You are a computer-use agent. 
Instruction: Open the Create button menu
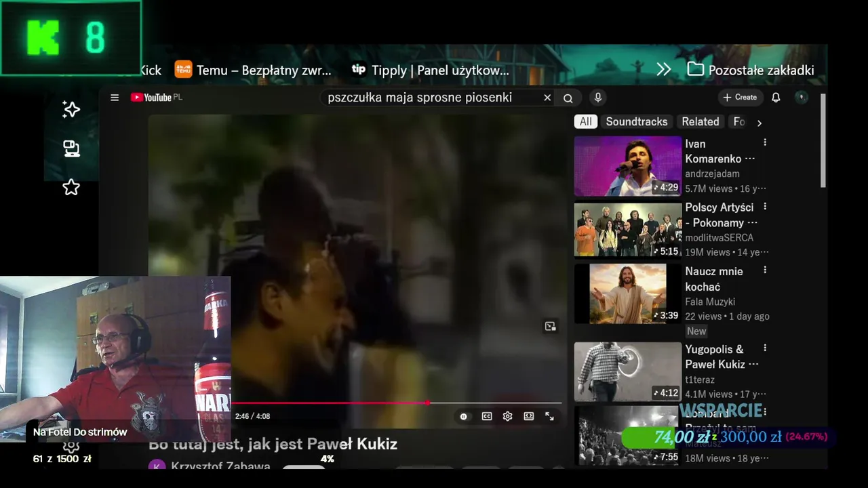click(740, 98)
